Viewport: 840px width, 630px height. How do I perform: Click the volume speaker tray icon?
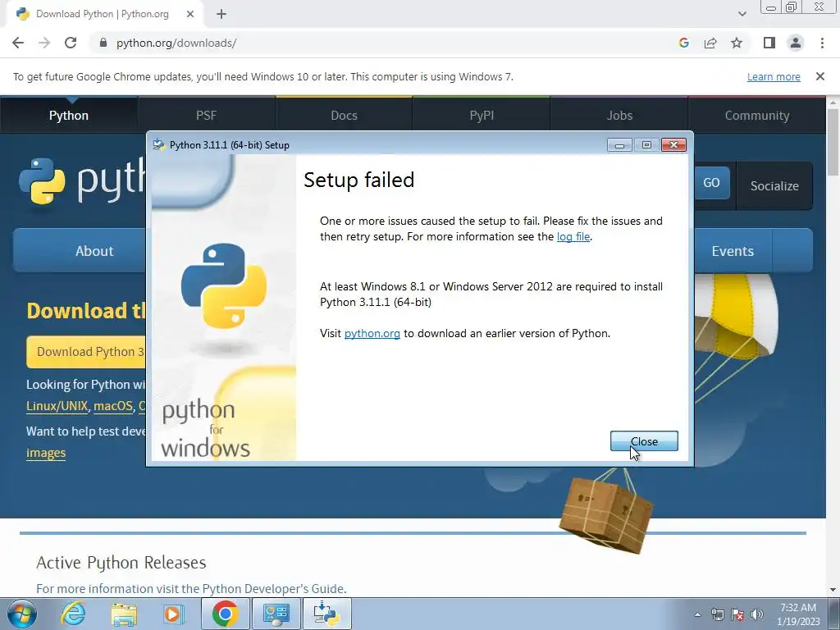coord(756,614)
